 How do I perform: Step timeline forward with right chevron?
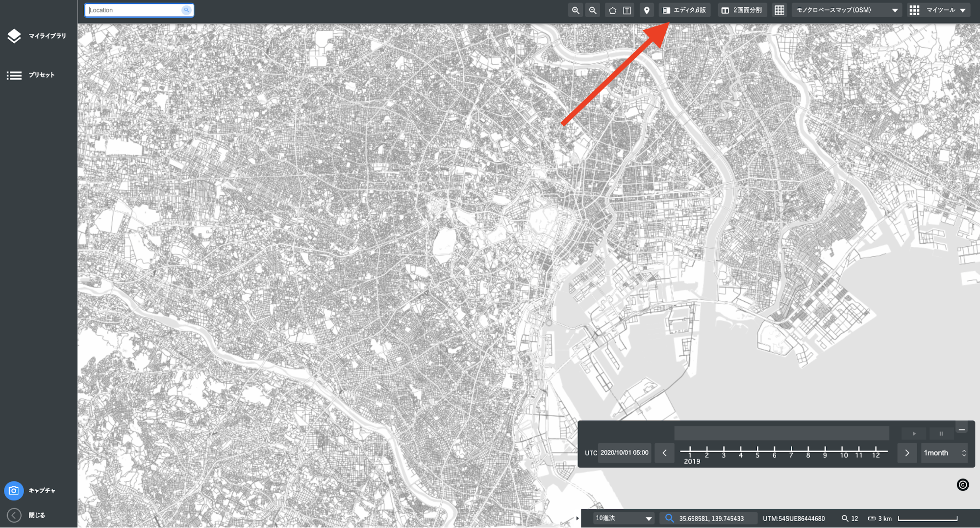click(x=907, y=453)
